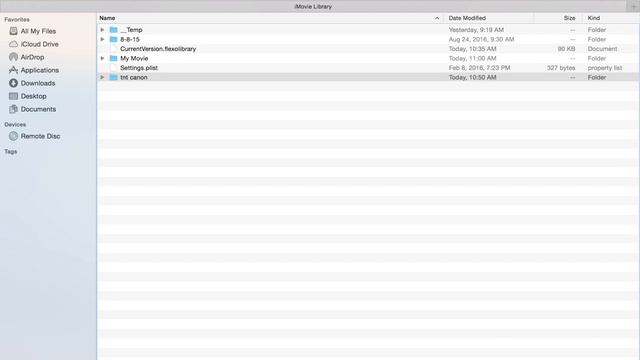Click the __Temp folder icon
The width and height of the screenshot is (640, 360).
coord(113,30)
